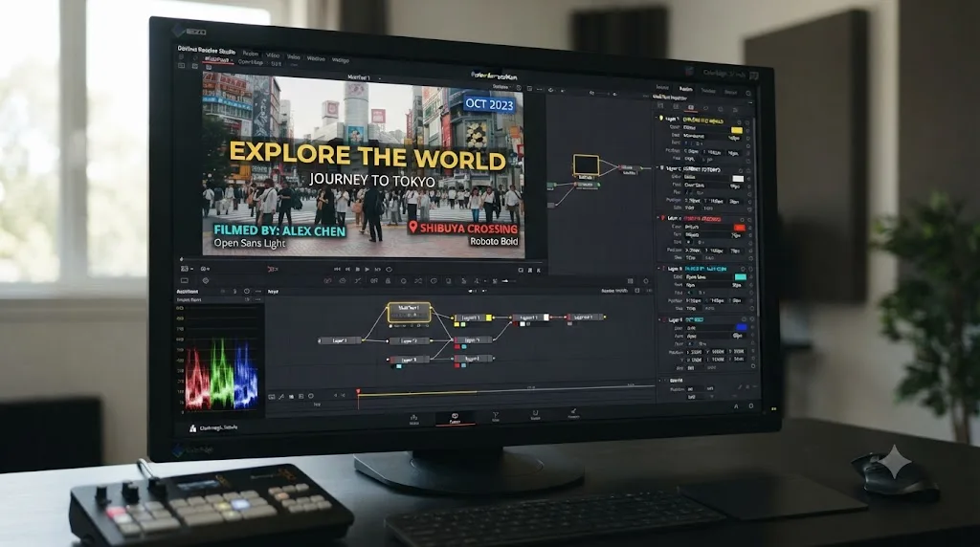
Task: Open the white color swatch in inspector
Action: point(738,179)
